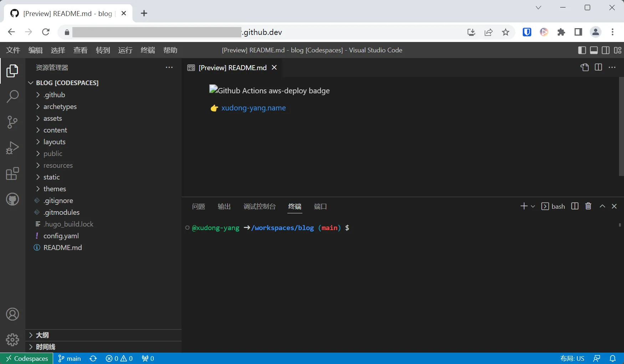Click the main branch indicator in status bar

(x=69, y=358)
